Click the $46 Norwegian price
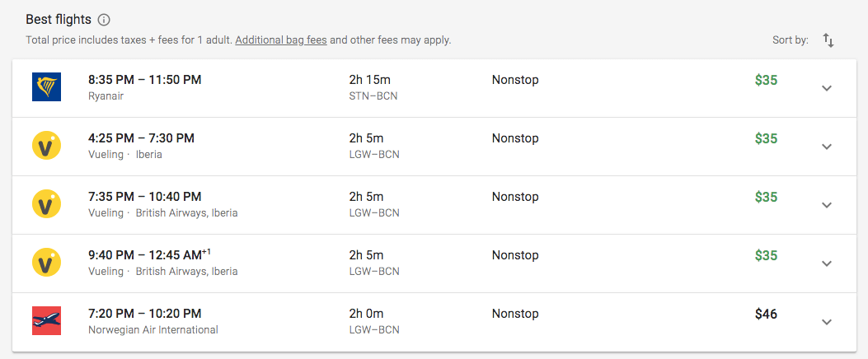 (766, 315)
